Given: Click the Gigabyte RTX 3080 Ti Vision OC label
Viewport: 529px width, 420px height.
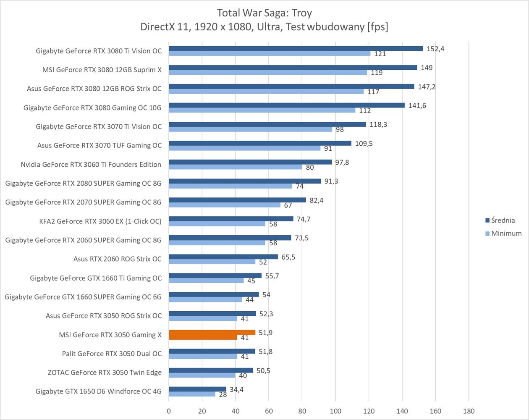Looking at the screenshot, I should point(98,51).
